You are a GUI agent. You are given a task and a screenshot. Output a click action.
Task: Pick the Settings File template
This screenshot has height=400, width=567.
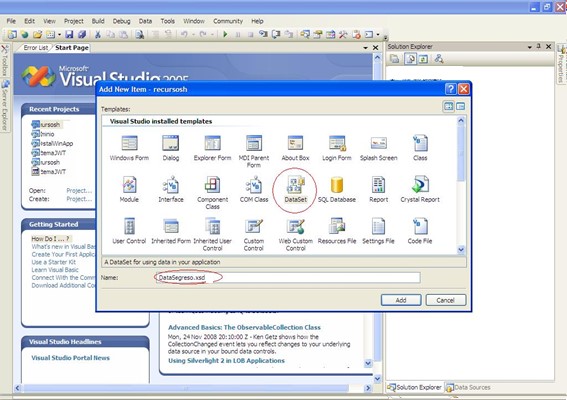(379, 231)
